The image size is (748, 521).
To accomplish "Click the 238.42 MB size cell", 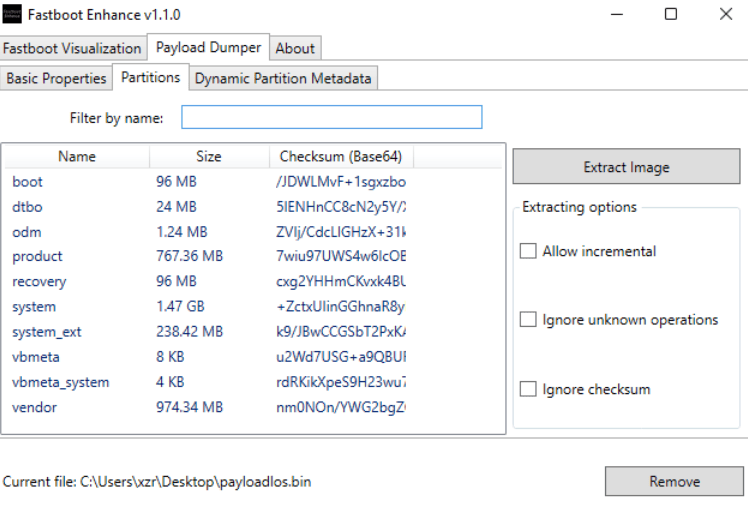I will 189,332.
